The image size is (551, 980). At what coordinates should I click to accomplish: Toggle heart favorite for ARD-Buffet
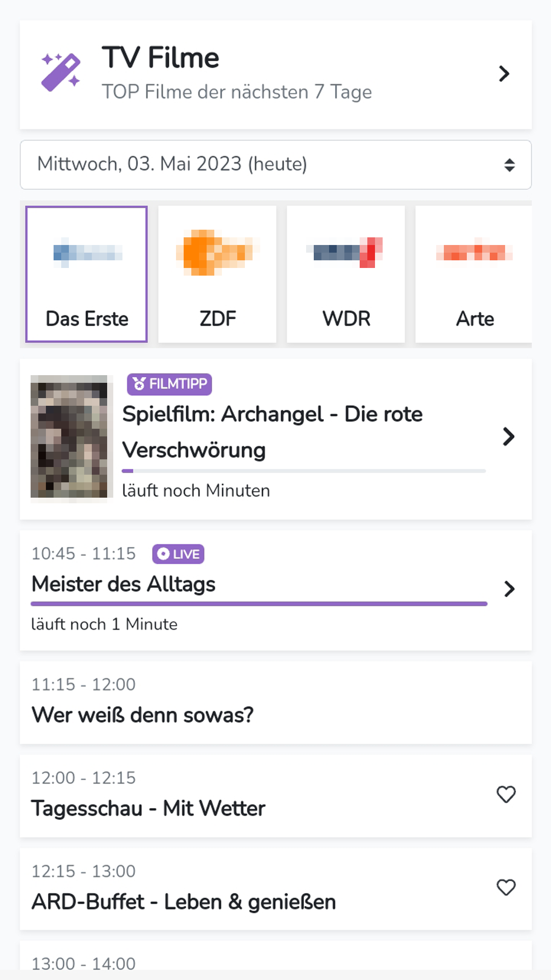[x=506, y=888]
